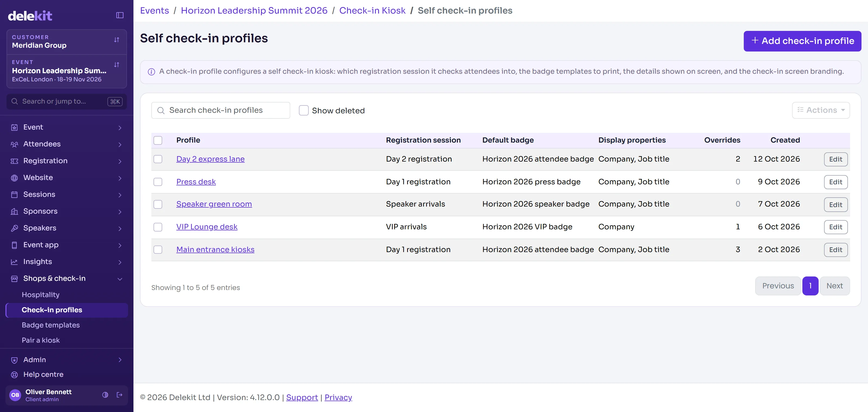Click the Sessions calendar icon
Image resolution: width=868 pixels, height=412 pixels.
14,195
